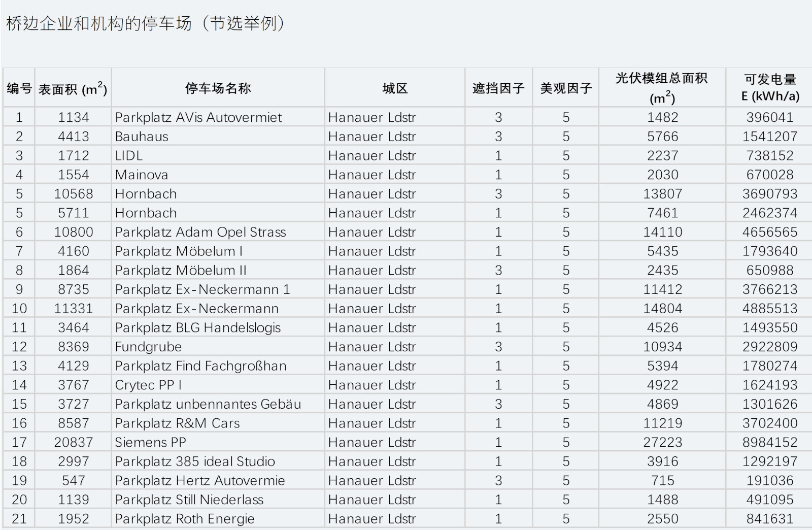The height and width of the screenshot is (530, 812).
Task: Select the 可发电量 E (kWh/a) header
Action: coord(770,88)
